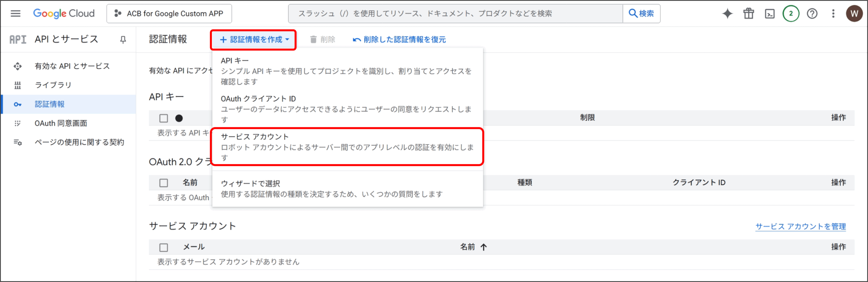Pin the API とサービス sidebar
This screenshot has width=868, height=282.
coord(123,40)
